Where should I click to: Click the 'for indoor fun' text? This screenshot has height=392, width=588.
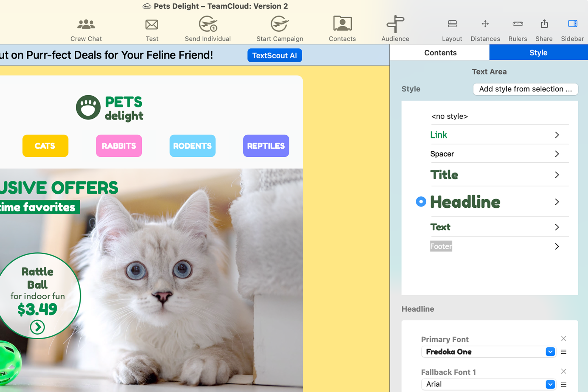(x=37, y=296)
